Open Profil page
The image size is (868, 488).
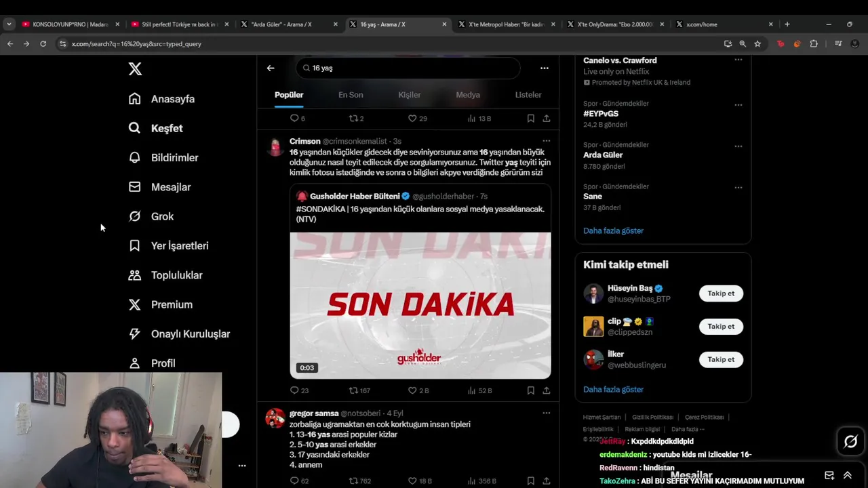pyautogui.click(x=153, y=363)
